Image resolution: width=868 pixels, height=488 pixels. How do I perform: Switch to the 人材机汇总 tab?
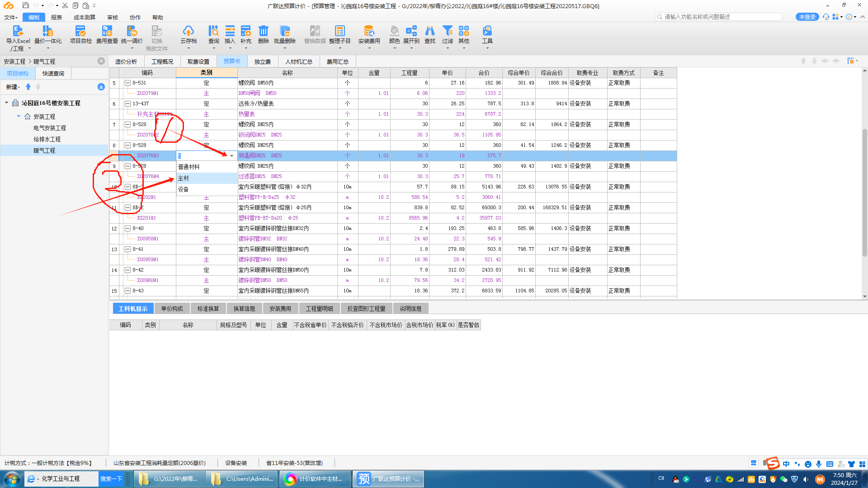click(298, 61)
